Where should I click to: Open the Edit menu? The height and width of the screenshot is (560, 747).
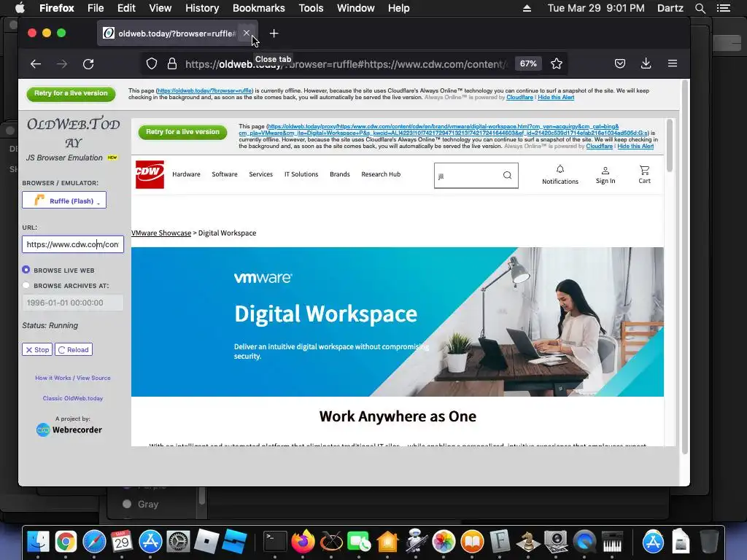coord(126,8)
